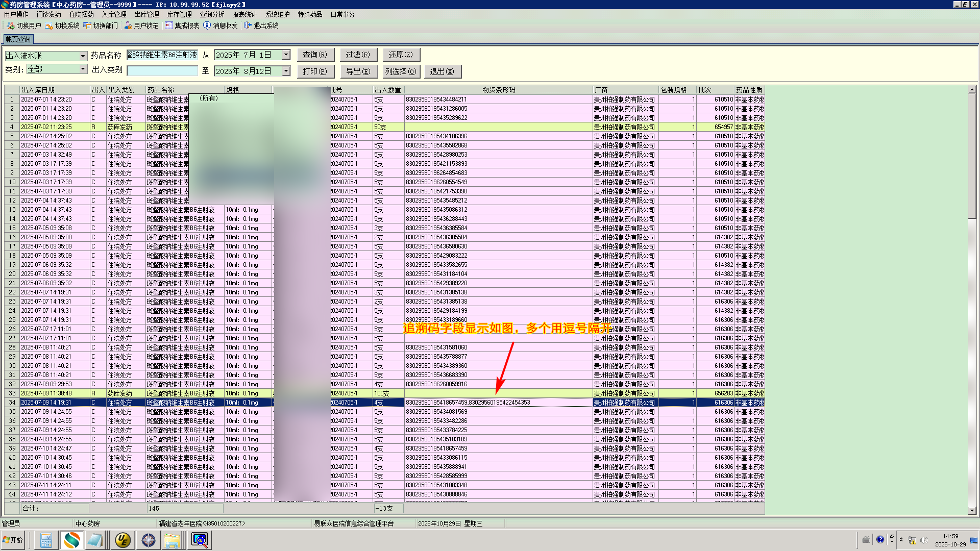Open the 库存管理 menu
Screen dimensions: 980x551
[x=179, y=14]
